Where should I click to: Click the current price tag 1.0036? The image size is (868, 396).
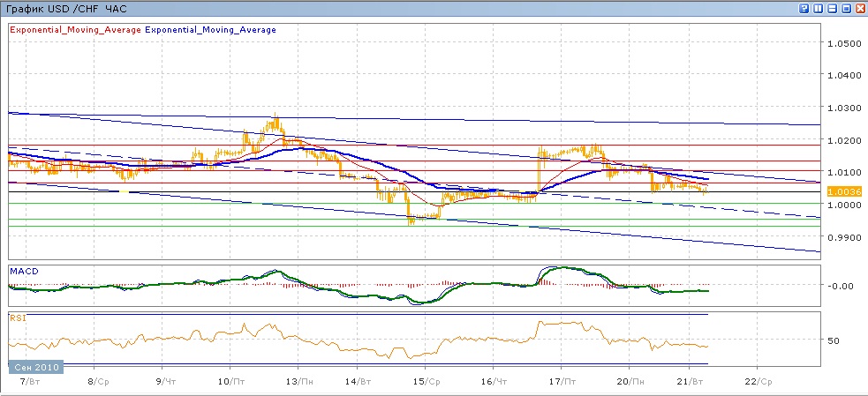tap(842, 191)
